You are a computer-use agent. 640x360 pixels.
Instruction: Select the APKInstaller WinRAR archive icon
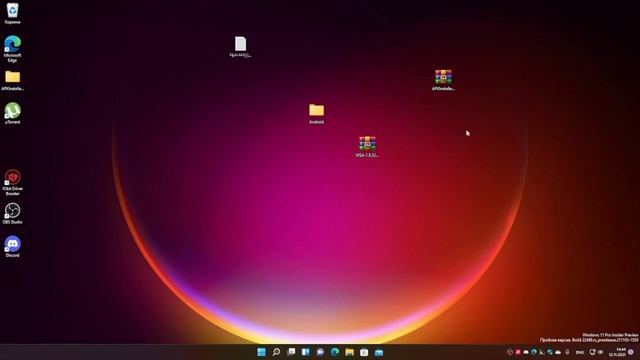click(x=443, y=80)
